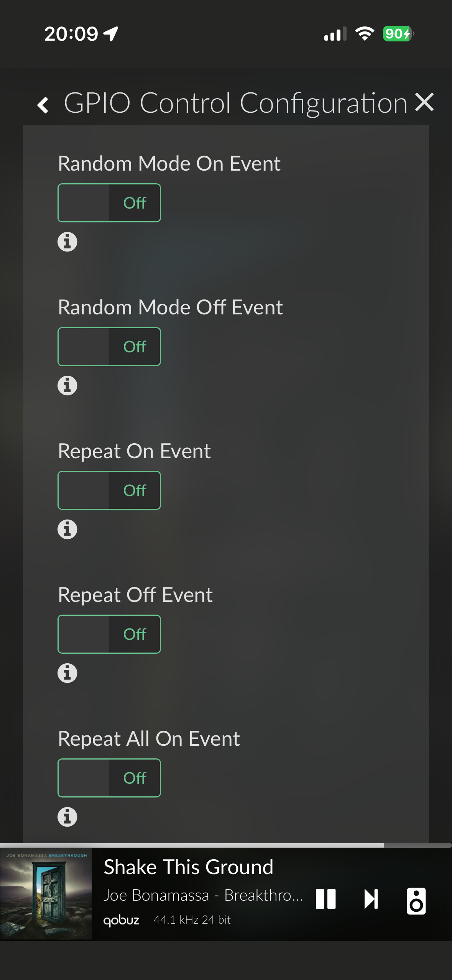The image size is (452, 980).
Task: Switch on the Repeat Off Event toggle
Action: [109, 634]
